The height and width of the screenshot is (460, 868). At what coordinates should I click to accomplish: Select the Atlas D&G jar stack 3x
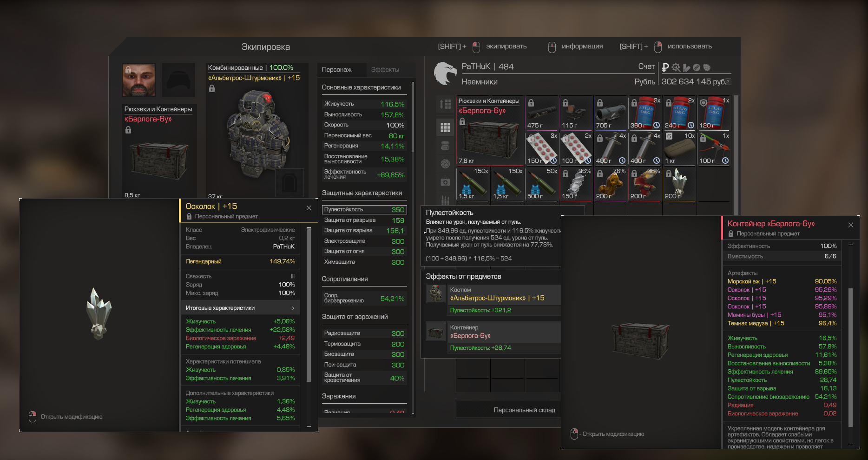(645, 113)
